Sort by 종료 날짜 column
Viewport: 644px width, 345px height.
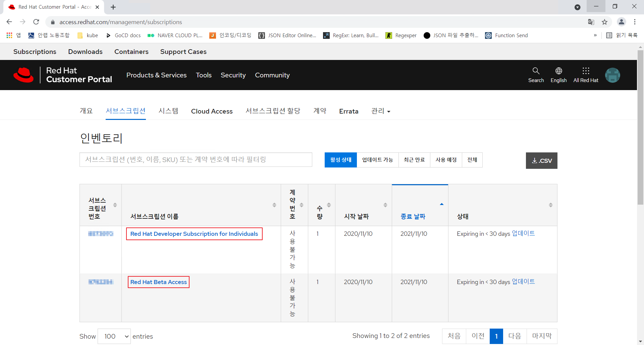click(420, 205)
